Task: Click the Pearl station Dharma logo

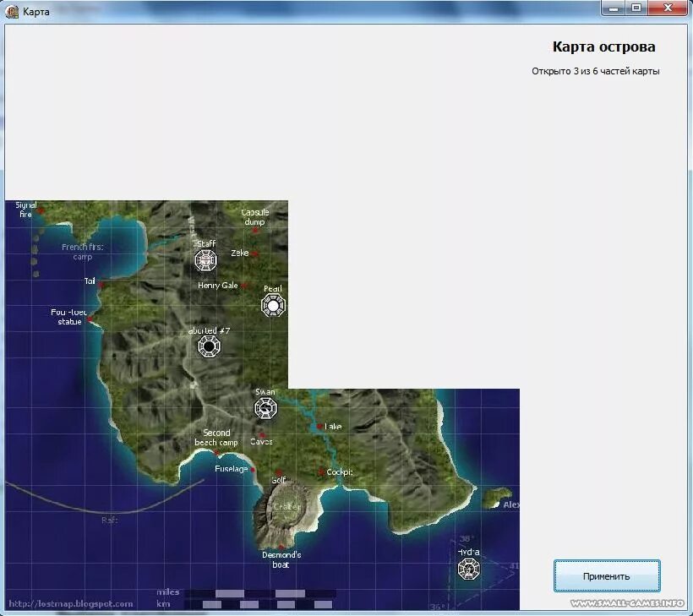Action: [x=273, y=305]
